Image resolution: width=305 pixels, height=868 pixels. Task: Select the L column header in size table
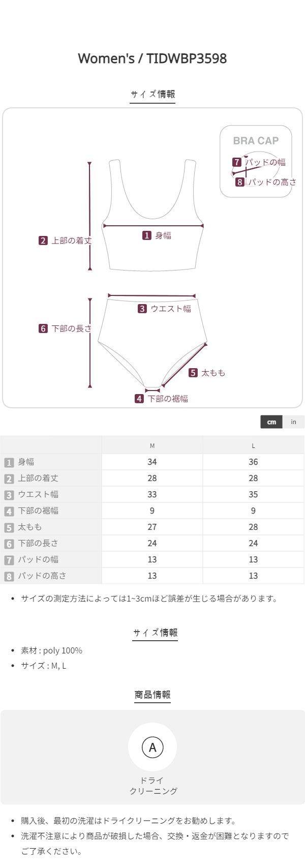(253, 445)
